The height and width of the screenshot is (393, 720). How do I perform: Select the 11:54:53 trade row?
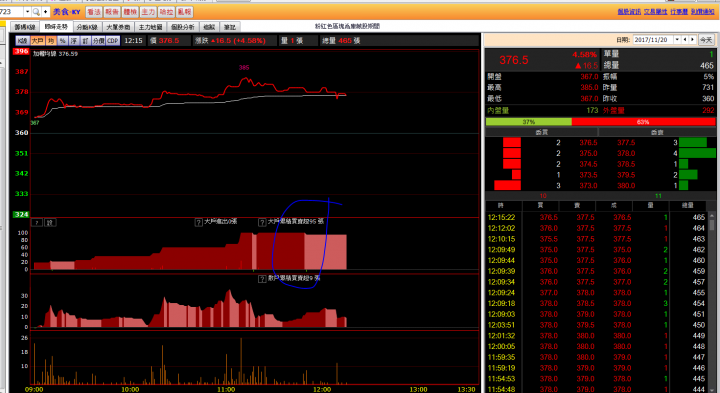point(596,379)
